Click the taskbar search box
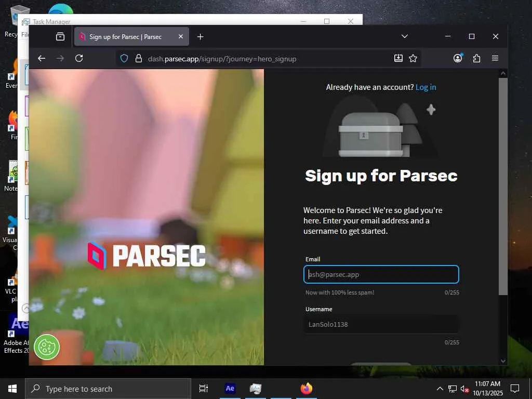The image size is (532, 399). (x=108, y=389)
